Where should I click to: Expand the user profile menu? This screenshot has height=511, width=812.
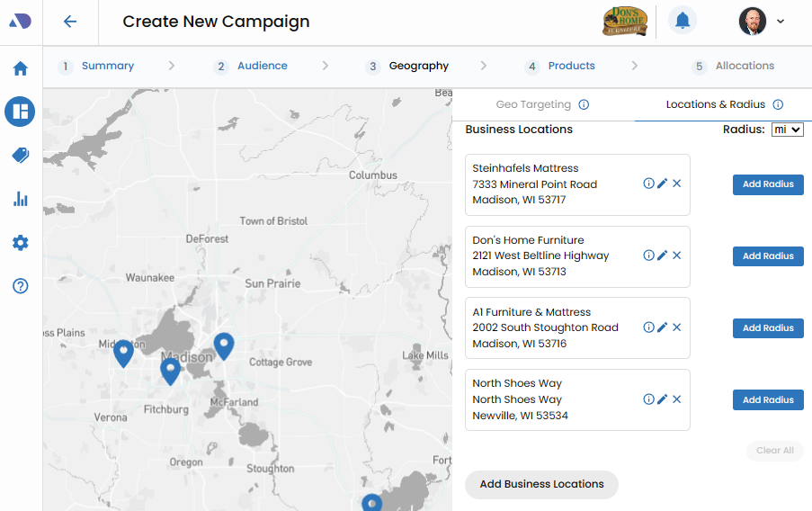click(780, 22)
